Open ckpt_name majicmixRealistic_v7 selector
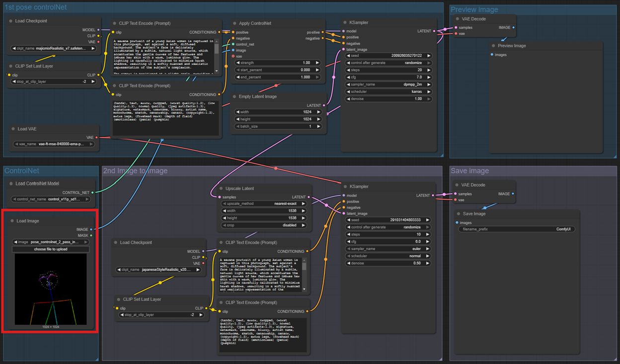 click(54, 49)
